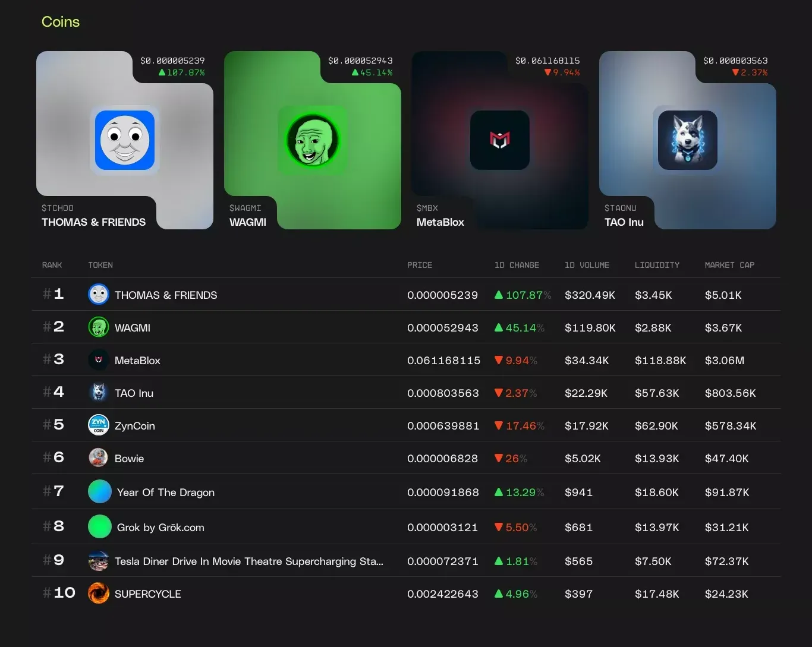
Task: Sort by the LIQUIDITY column header
Action: point(657,265)
